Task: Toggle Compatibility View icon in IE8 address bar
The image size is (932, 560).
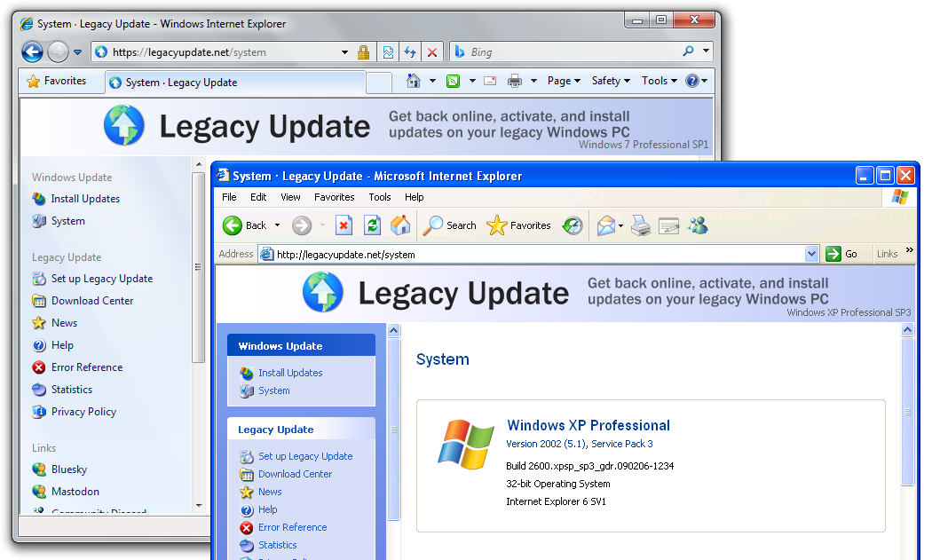Action: point(388,52)
